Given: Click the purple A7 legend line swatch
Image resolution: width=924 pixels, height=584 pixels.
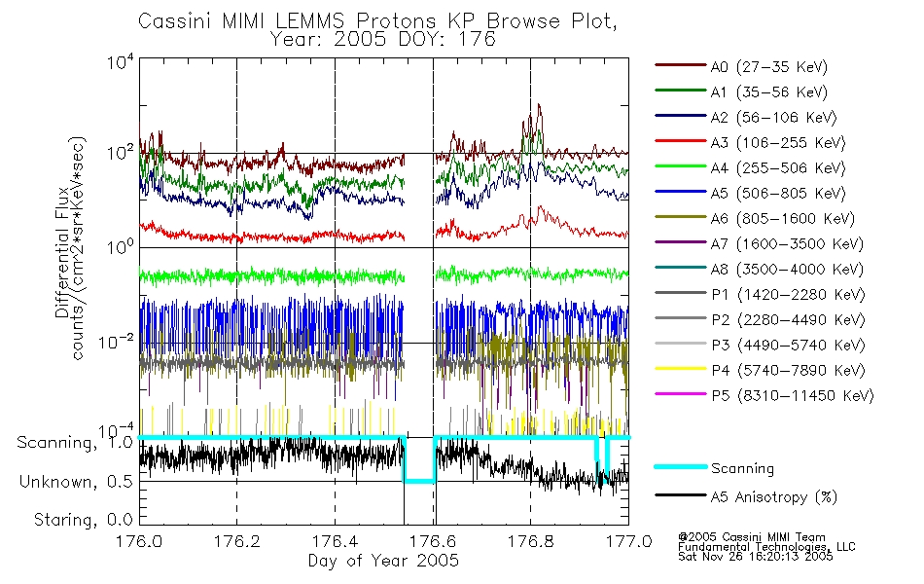Looking at the screenshot, I should [x=680, y=242].
